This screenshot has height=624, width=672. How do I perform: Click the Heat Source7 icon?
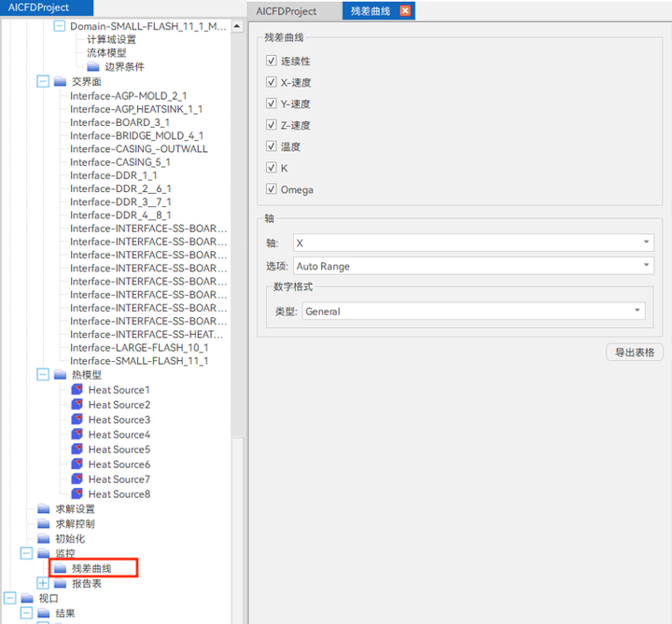(x=77, y=478)
